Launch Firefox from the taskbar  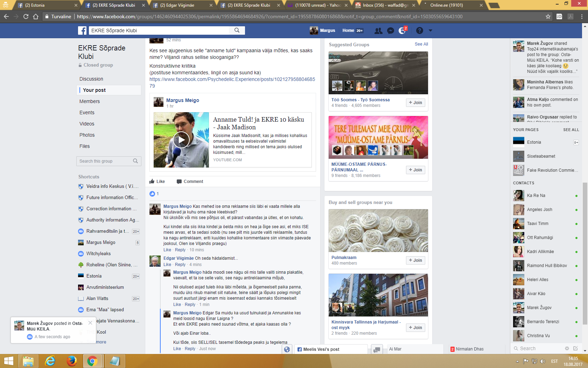click(72, 361)
